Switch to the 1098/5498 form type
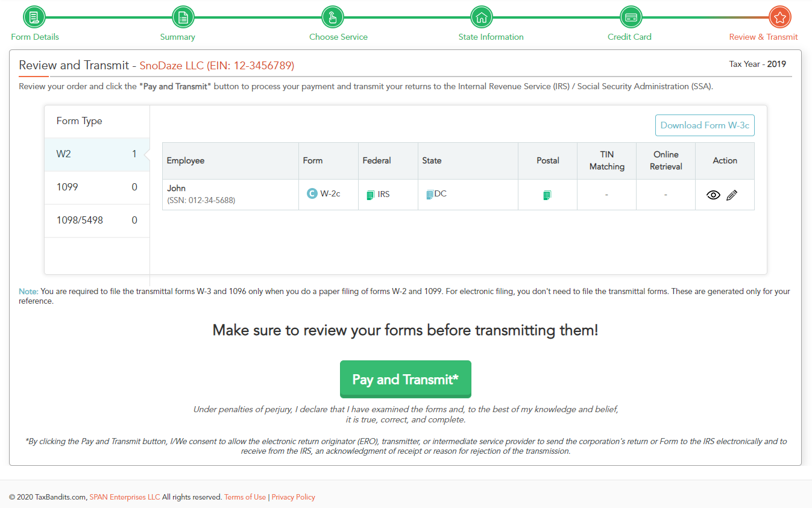The height and width of the screenshot is (508, 812). [96, 220]
